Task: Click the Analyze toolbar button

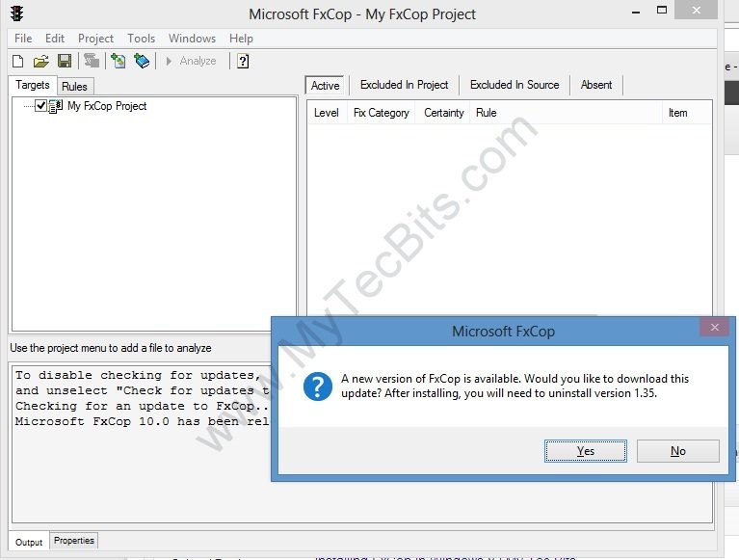Action: coord(191,61)
